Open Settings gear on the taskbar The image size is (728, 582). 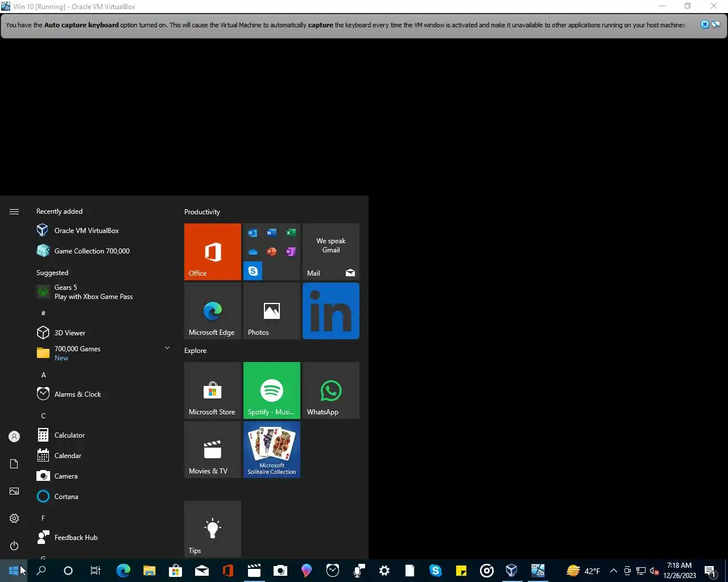pos(384,571)
